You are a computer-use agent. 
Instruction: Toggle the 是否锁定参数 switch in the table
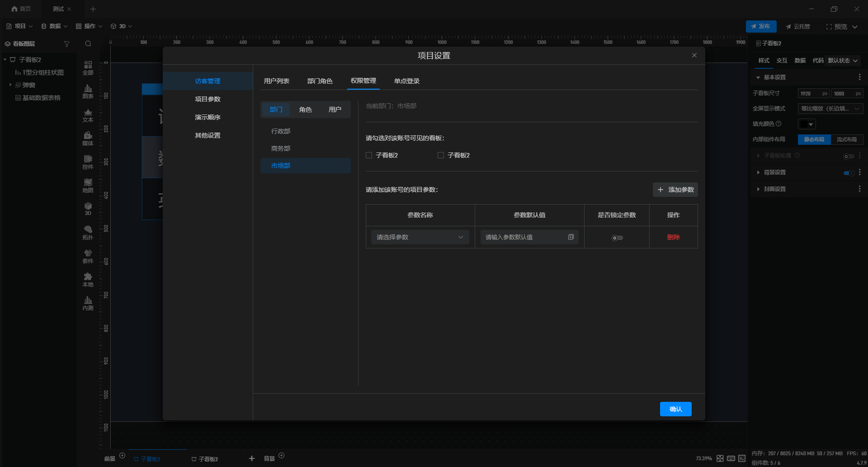[x=617, y=238]
